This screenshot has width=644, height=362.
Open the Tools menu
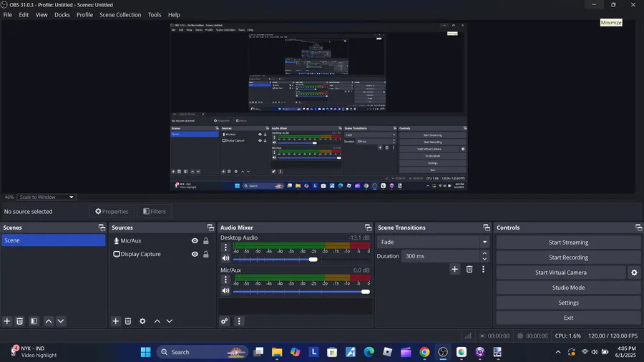click(x=155, y=15)
